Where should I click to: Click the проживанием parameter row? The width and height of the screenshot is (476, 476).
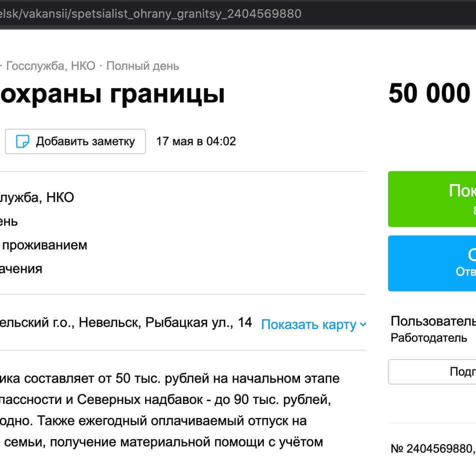pos(44,245)
